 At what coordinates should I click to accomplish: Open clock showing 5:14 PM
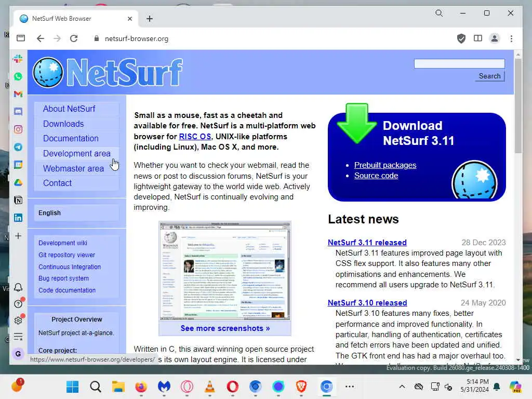(x=474, y=386)
